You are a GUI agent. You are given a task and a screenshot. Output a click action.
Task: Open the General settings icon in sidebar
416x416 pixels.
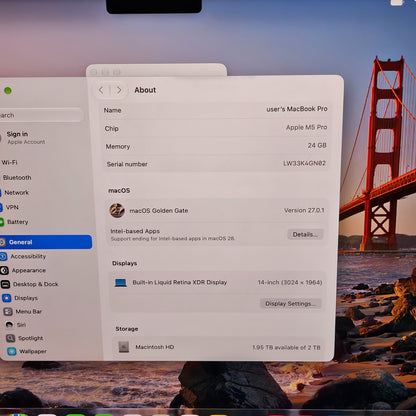[2, 242]
